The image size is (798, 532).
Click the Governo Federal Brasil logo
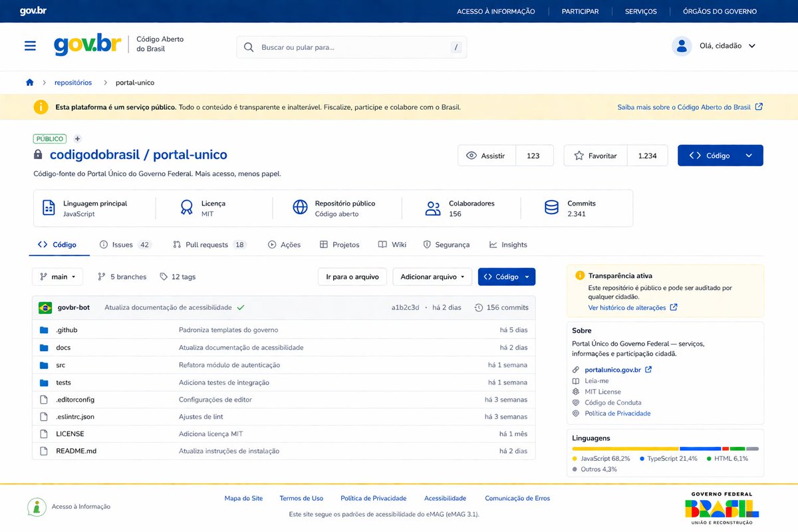(x=722, y=508)
